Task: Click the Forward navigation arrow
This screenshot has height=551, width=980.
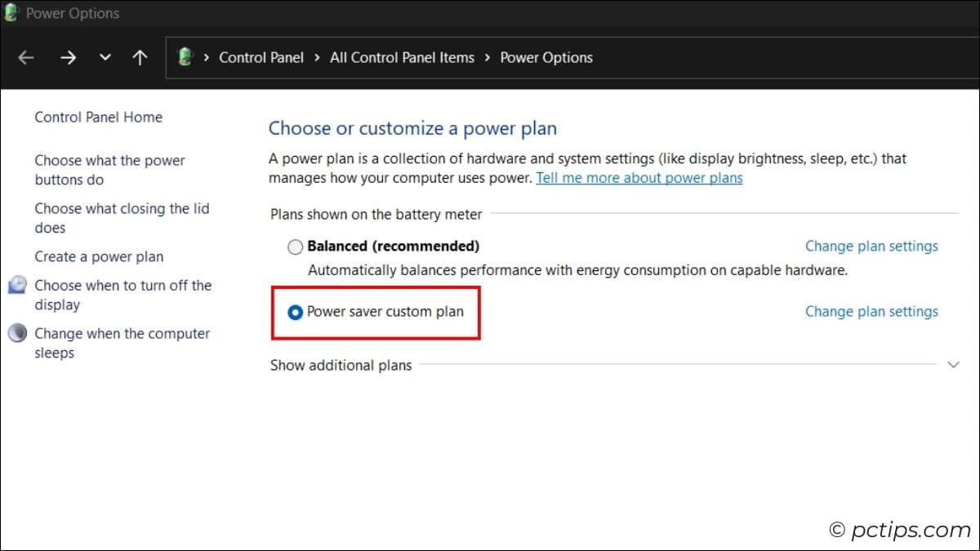Action: click(x=68, y=57)
